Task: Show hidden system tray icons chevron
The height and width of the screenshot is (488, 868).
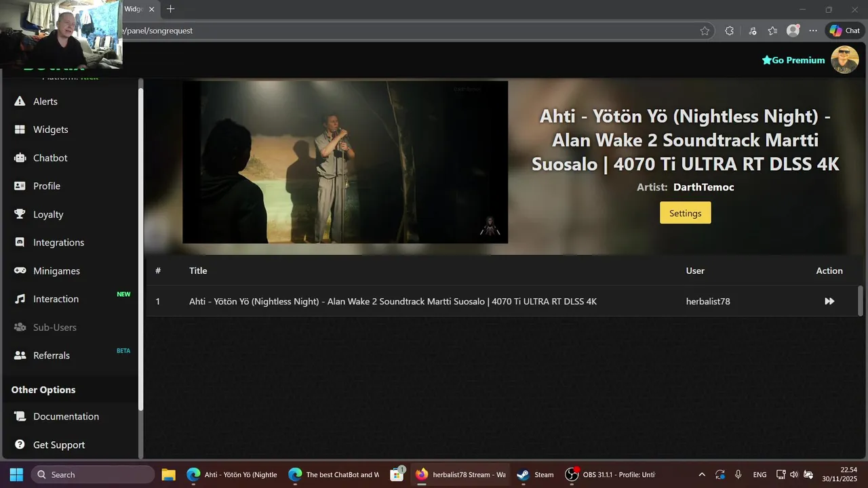Action: tap(702, 474)
